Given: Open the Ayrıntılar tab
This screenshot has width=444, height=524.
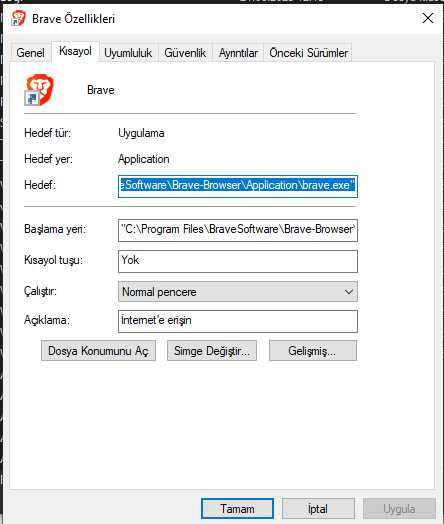Looking at the screenshot, I should (238, 53).
